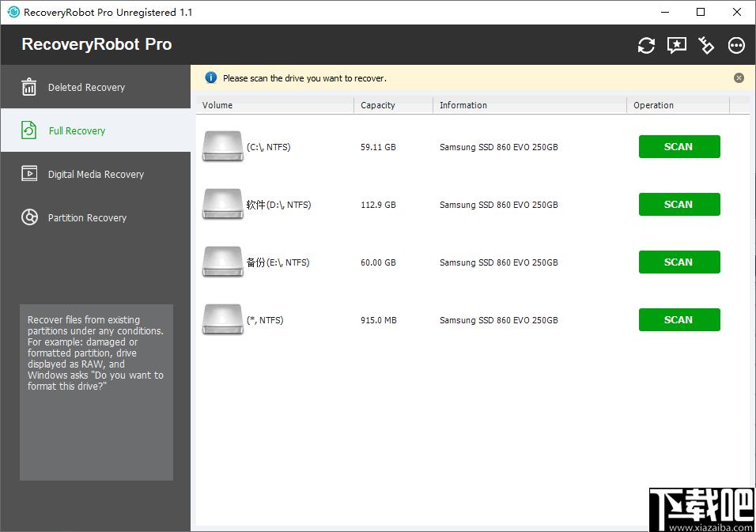Click the Operation column header
This screenshot has width=756, height=532.
click(x=678, y=105)
